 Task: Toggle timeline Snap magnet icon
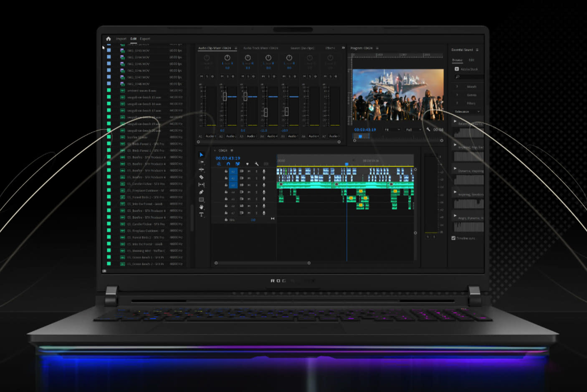click(228, 164)
